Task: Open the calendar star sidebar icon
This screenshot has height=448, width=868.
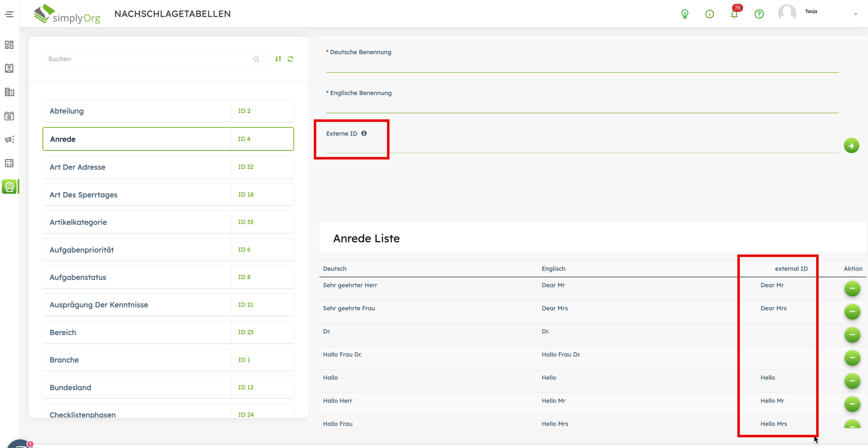Action: [9, 116]
